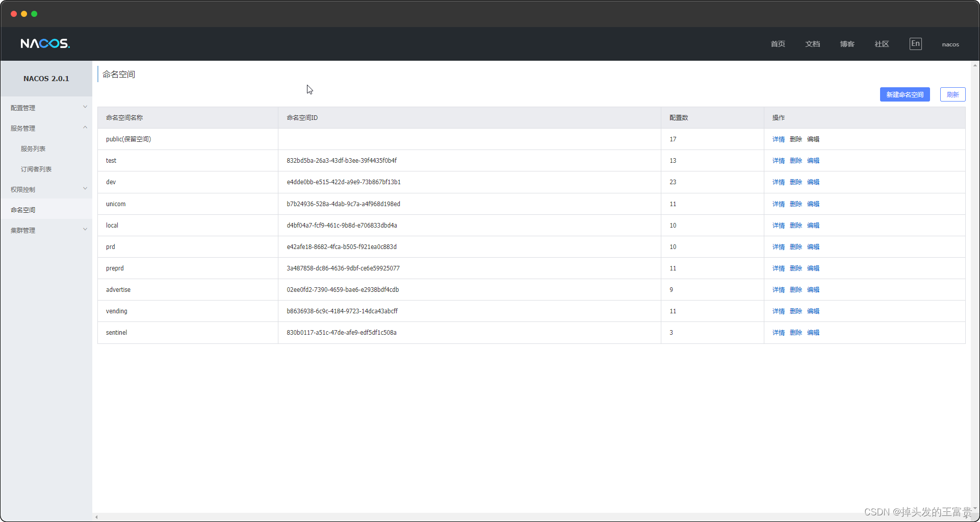Delete the prd namespace
Screen dimensions: 980x522
pos(795,247)
